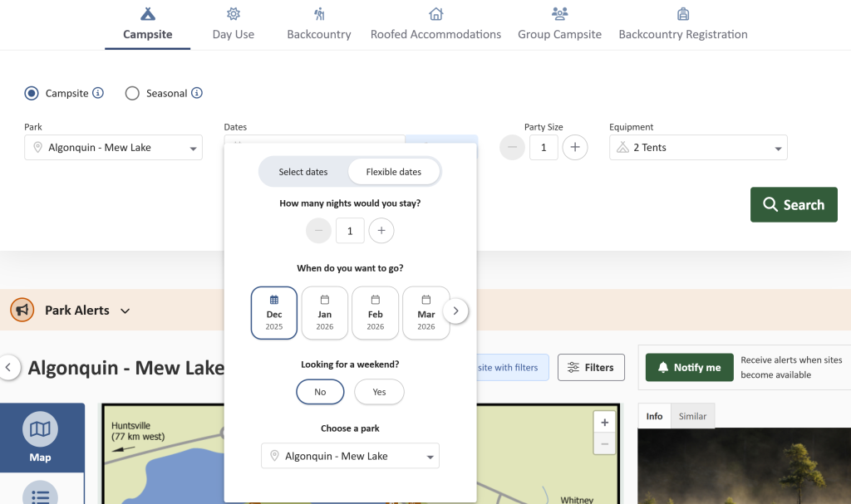Select December 2025 as travel month

pos(274,312)
